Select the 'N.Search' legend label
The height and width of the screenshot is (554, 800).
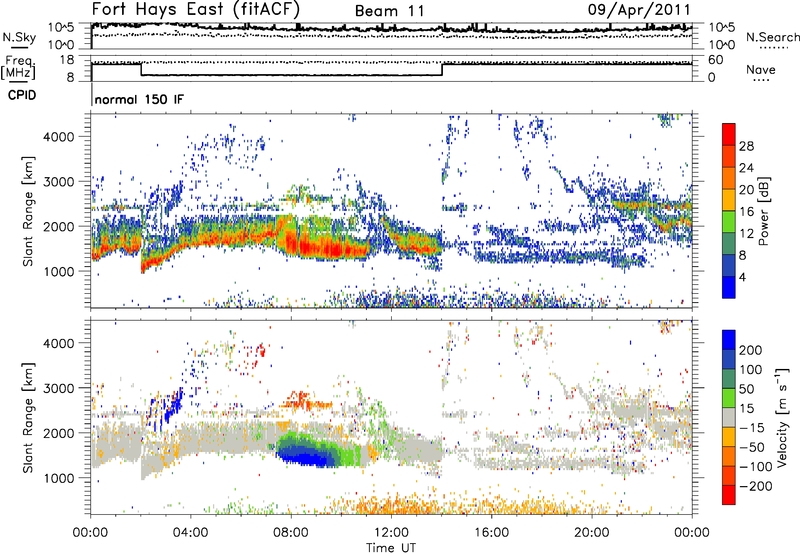(x=772, y=37)
